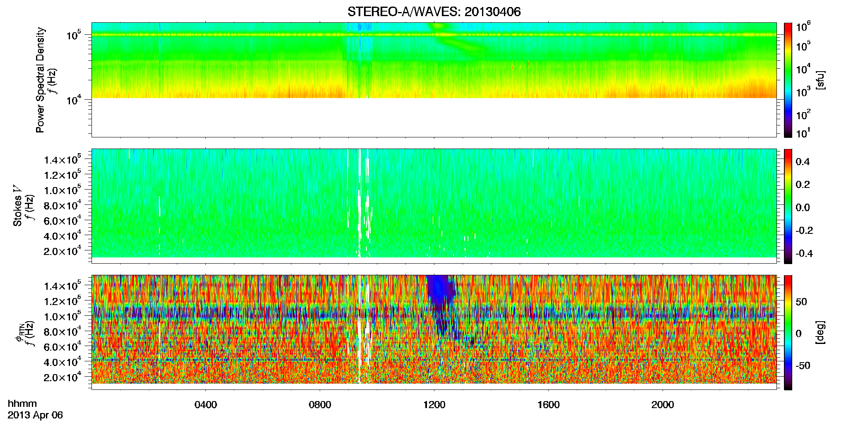This screenshot has height=447, width=868.
Task: Click the 6.0×10⁴ tick in φ RTN panel
Action: [63, 347]
